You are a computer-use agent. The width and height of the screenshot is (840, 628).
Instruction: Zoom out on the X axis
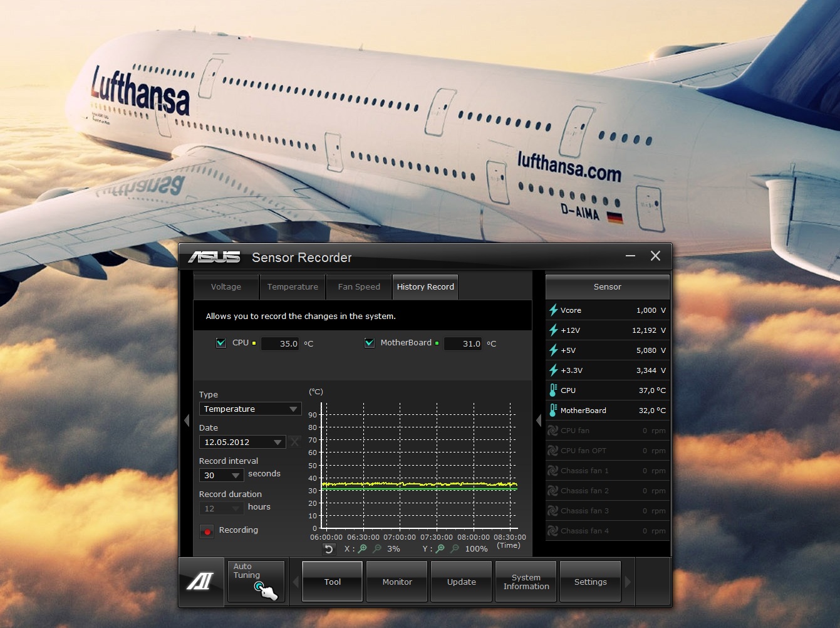click(377, 549)
